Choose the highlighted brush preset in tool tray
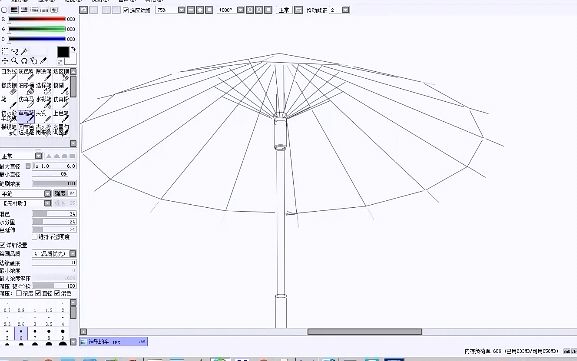This screenshot has width=577, height=361. 26,116
